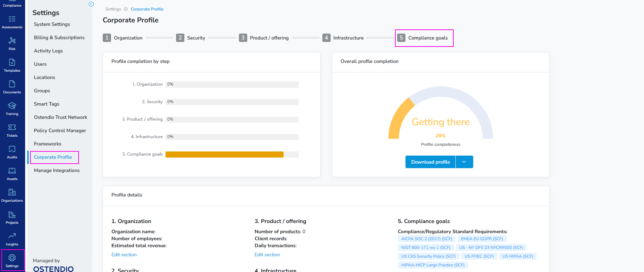
Task: Click the Ostendio logo at bottom
Action: (53, 269)
